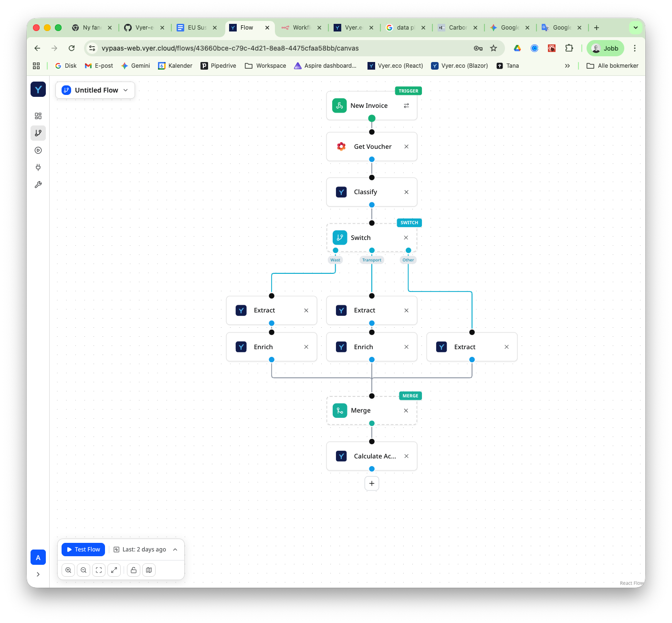Expand the sidebar with the bottom chevron
This screenshot has height=623, width=672.
point(38,574)
